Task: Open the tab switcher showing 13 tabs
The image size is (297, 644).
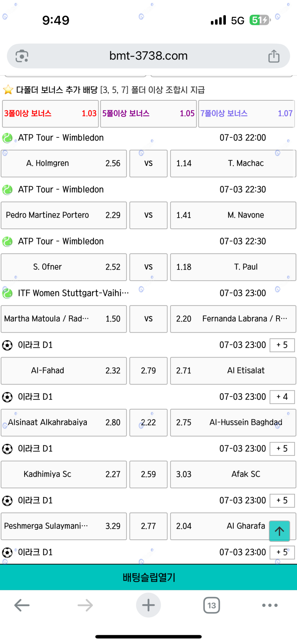Action: click(212, 605)
